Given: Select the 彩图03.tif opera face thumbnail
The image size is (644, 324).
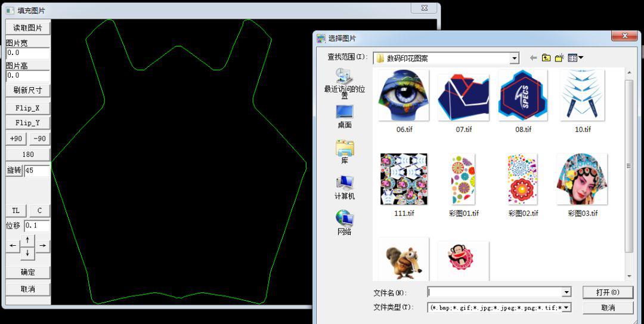Looking at the screenshot, I should [583, 179].
